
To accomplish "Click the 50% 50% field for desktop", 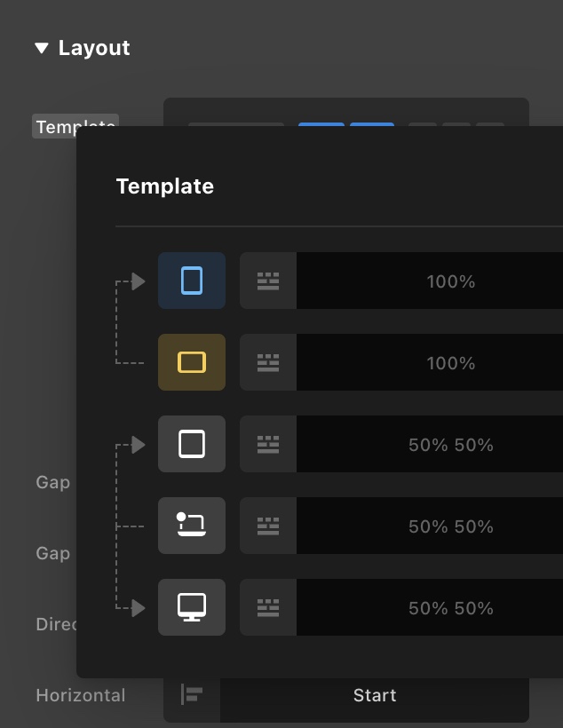I will coord(450,608).
